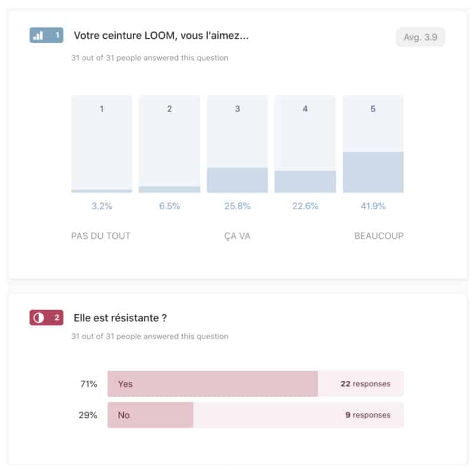Click the 22 responses count

(x=365, y=384)
